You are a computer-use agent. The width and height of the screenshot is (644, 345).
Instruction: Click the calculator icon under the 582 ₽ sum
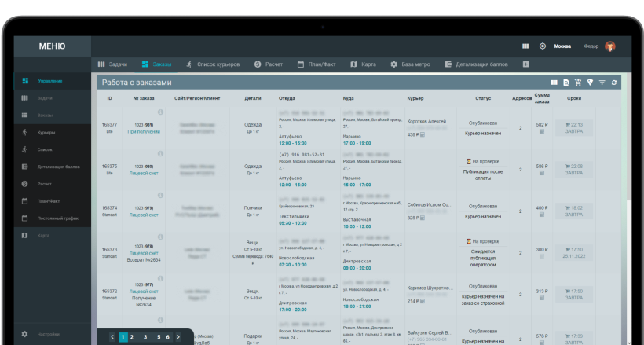tap(542, 131)
